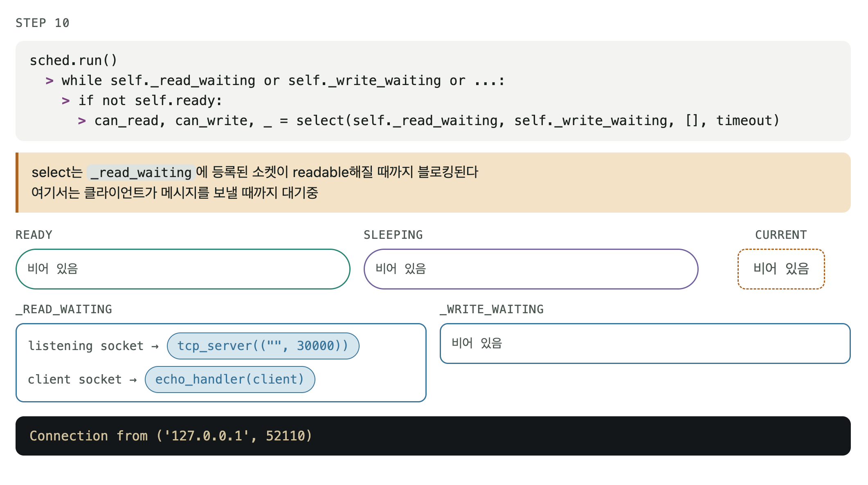Image resolution: width=868 pixels, height=485 pixels.
Task: Click the empty _WRITE_WAITING box
Action: coord(645,344)
